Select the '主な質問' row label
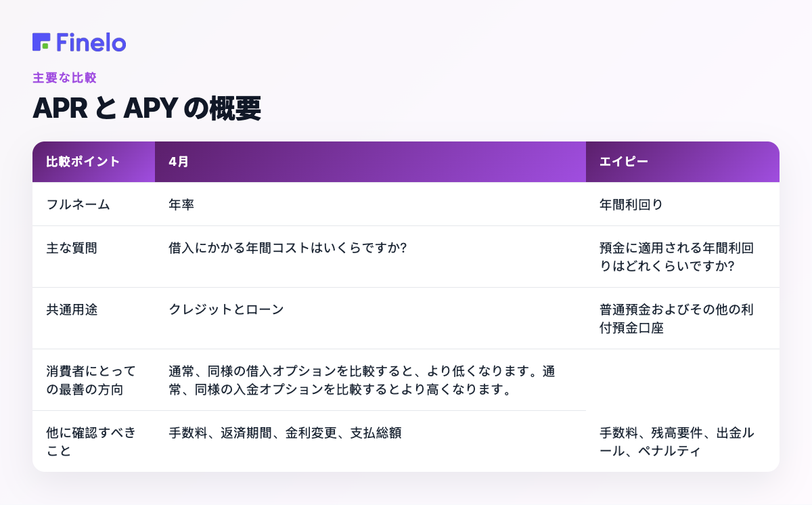Viewport: 812px width, 505px height. tap(72, 248)
